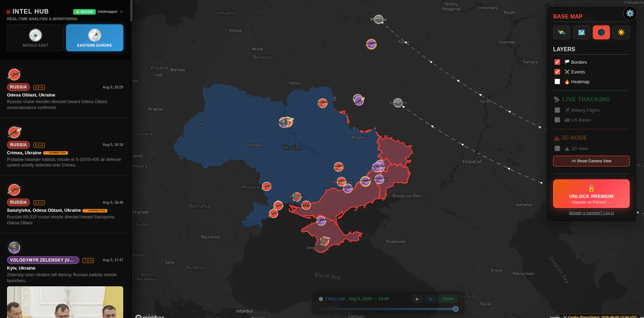
Task: Toggle the Borders layer checkbox
Action: pos(557,62)
